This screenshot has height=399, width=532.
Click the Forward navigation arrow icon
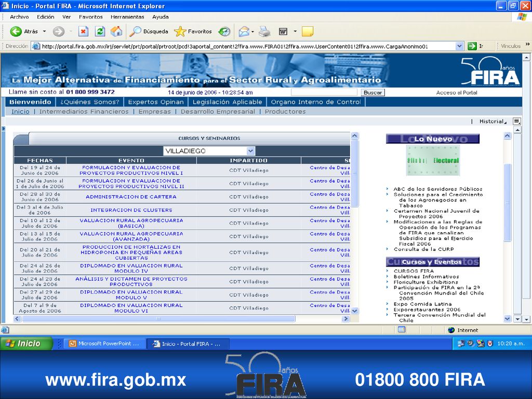(x=58, y=32)
